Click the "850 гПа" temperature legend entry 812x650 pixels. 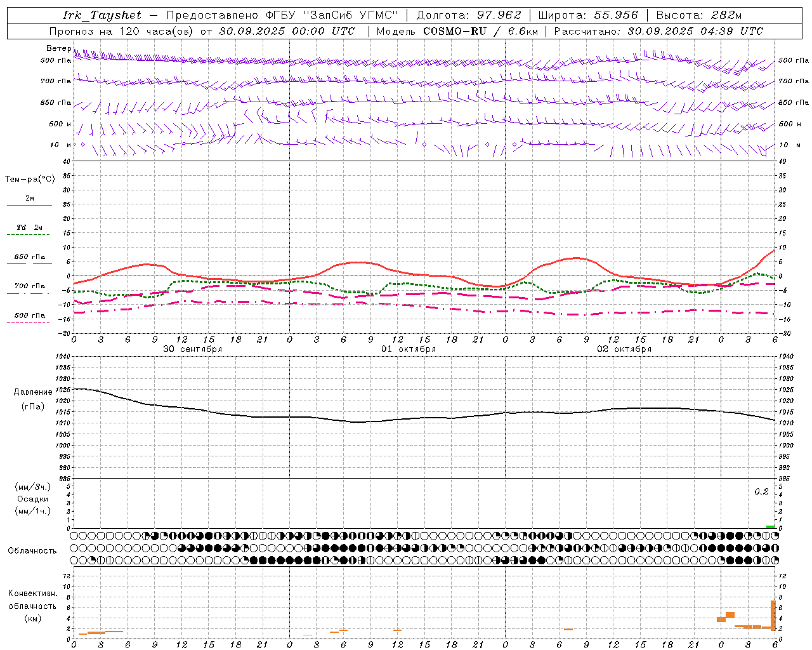30,257
